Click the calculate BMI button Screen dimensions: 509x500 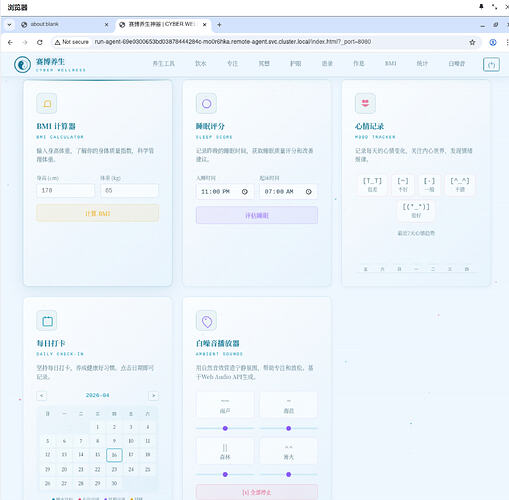(x=97, y=213)
